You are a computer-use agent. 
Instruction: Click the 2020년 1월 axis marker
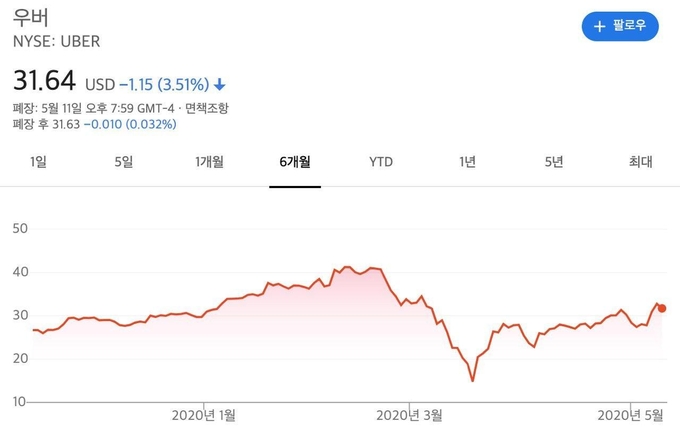coord(203,415)
